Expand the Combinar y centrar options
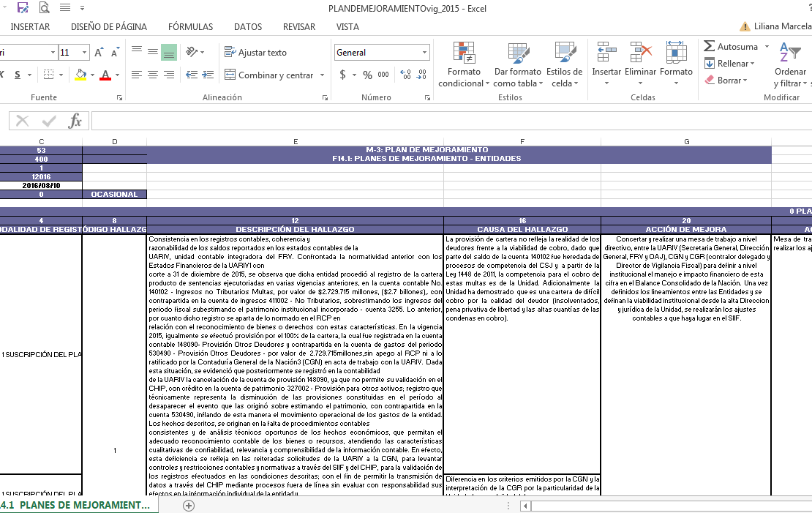Screen dimensions: 812x513 tap(322, 75)
